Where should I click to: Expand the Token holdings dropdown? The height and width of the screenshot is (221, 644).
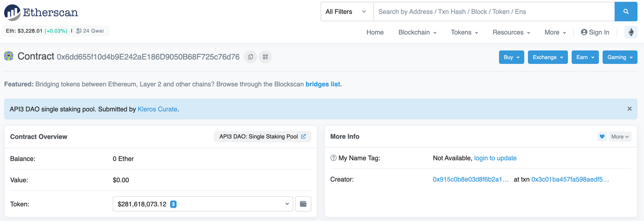tap(203, 204)
